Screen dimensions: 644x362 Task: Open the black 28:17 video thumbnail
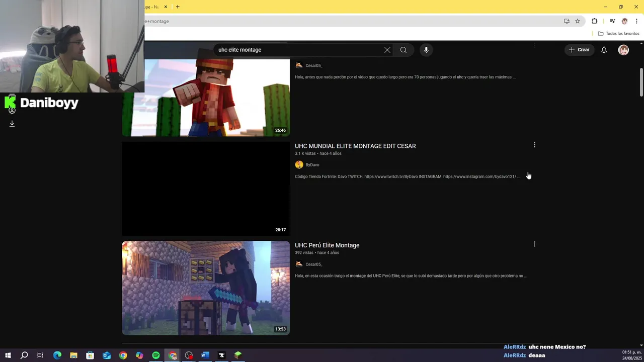coord(206,189)
